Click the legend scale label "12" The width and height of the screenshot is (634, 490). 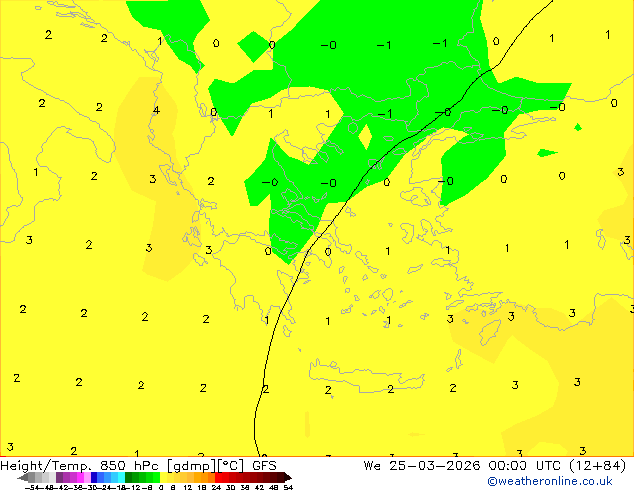188,487
